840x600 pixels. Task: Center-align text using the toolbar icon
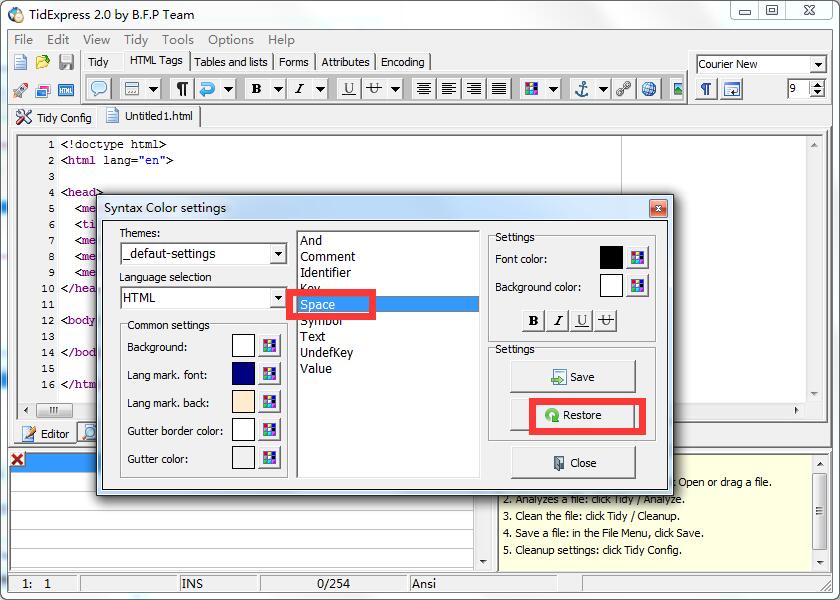[424, 88]
